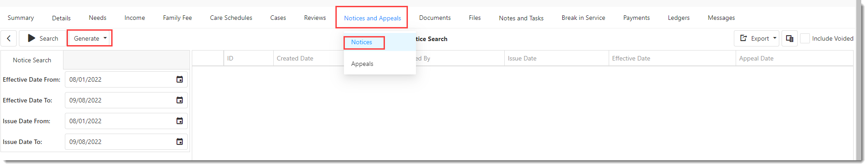
Task: Expand the Generate dropdown
Action: pos(90,38)
